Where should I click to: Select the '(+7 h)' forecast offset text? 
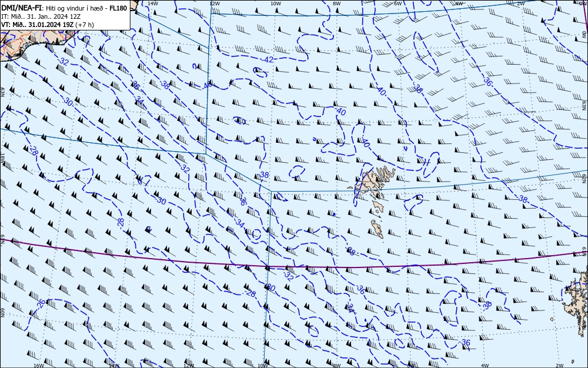(x=85, y=25)
